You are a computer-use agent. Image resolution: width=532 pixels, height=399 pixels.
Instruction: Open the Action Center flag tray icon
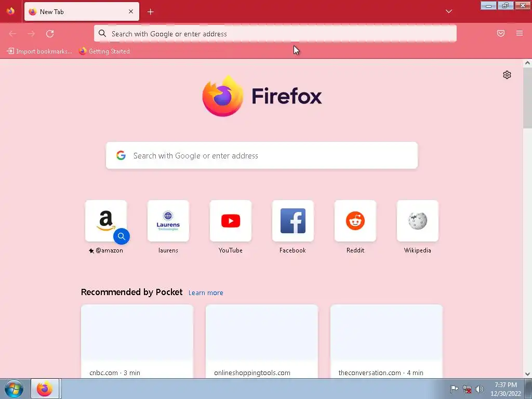pos(454,389)
